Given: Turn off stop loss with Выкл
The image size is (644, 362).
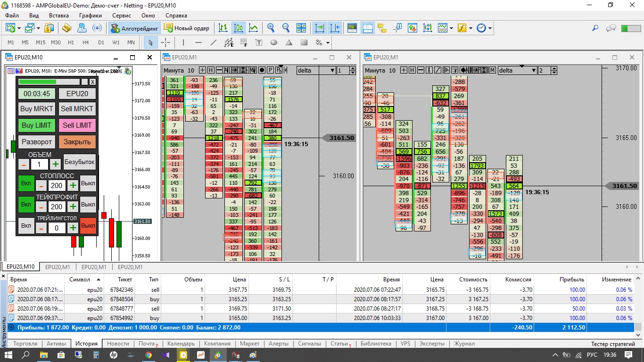Looking at the screenshot, I should tap(88, 182).
